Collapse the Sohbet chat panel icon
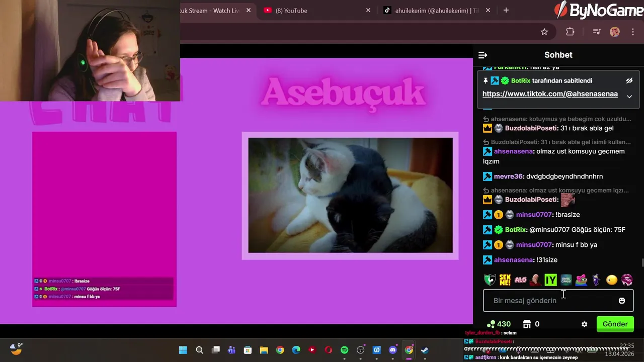The width and height of the screenshot is (644, 362). click(x=482, y=55)
